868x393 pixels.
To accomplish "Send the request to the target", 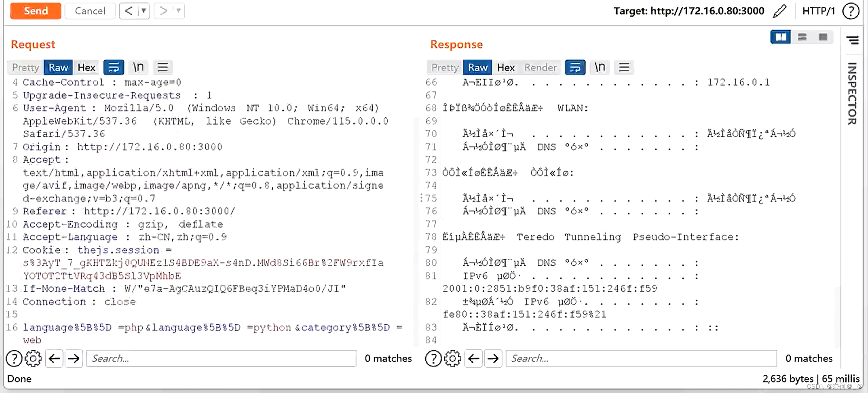I will tap(36, 11).
